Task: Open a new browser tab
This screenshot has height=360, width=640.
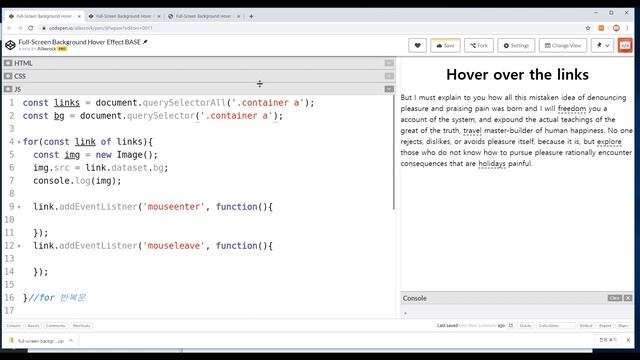Action: pos(251,16)
